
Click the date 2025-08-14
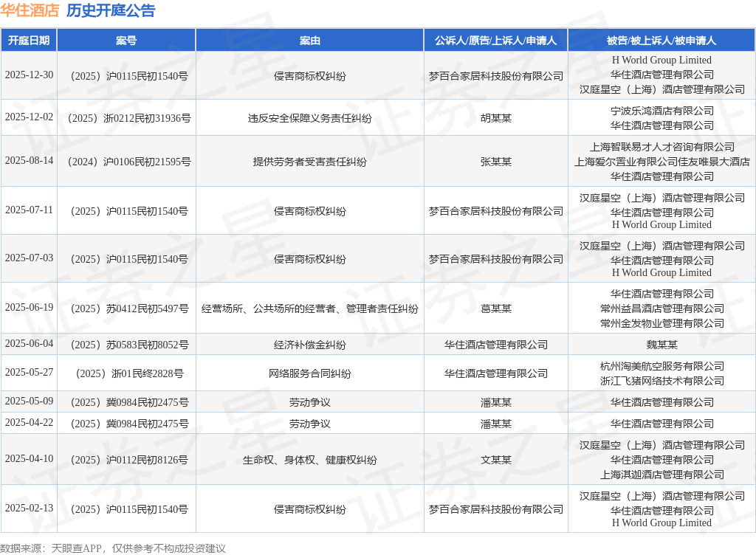click(x=29, y=160)
